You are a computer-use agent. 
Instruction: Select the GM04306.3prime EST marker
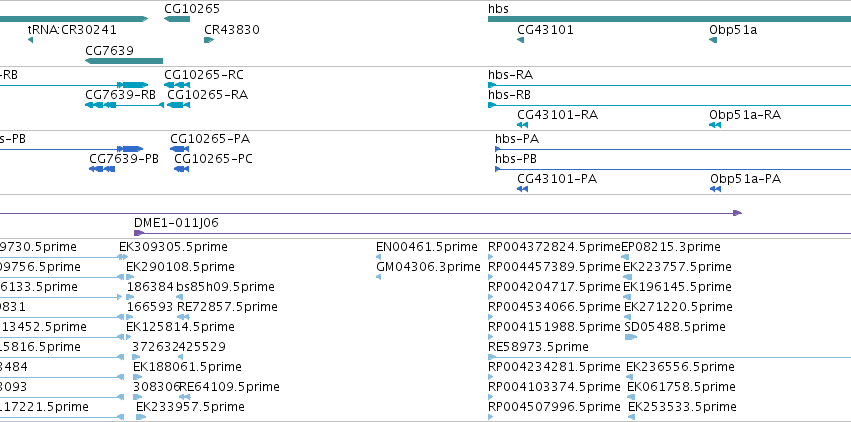click(378, 277)
